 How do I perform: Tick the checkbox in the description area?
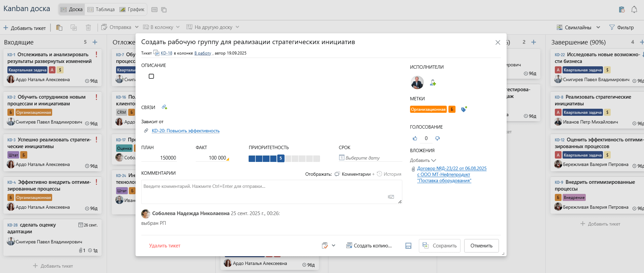[x=151, y=76]
